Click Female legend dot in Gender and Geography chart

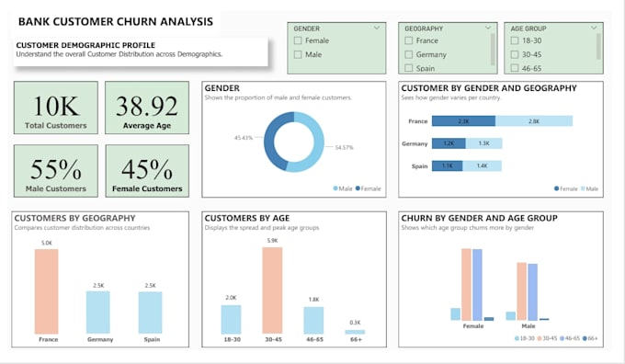coord(556,188)
